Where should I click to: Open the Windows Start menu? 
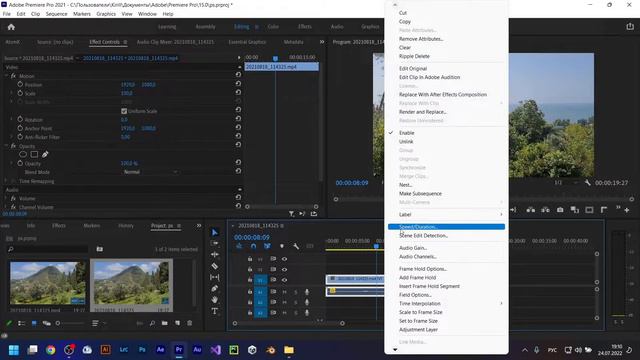point(13,350)
